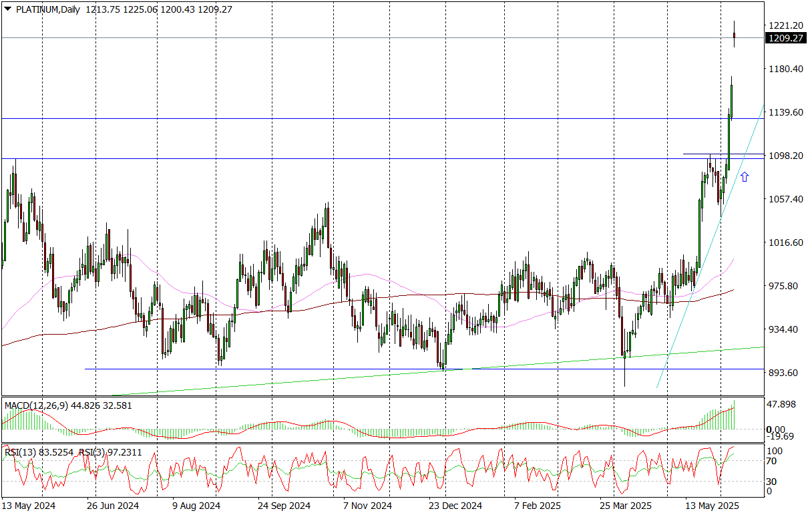Click the 975.80 price axis label
Image resolution: width=812 pixels, height=515 pixels.
tap(783, 286)
